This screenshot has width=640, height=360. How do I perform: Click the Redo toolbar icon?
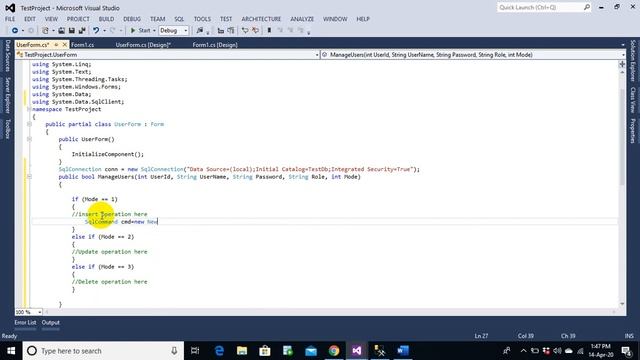[113, 31]
